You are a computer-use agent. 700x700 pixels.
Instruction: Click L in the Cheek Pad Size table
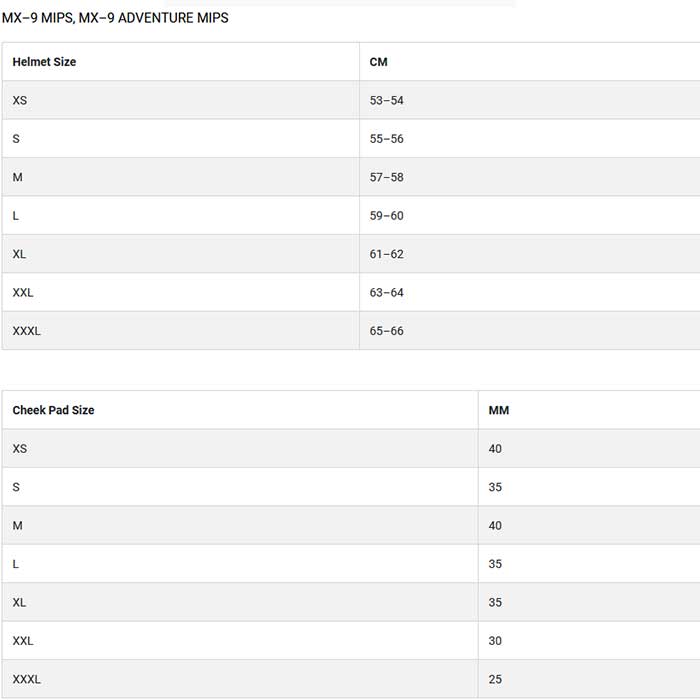tap(16, 564)
